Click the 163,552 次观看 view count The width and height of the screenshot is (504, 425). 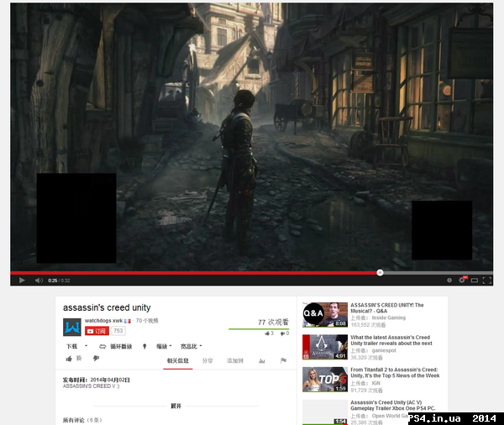pos(368,325)
